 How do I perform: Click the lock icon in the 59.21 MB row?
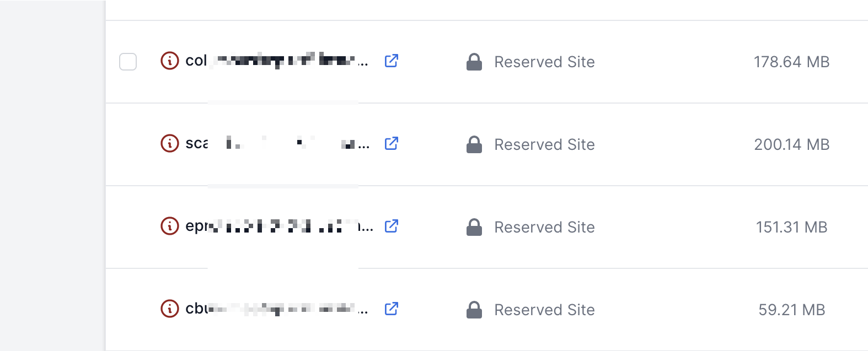click(474, 310)
